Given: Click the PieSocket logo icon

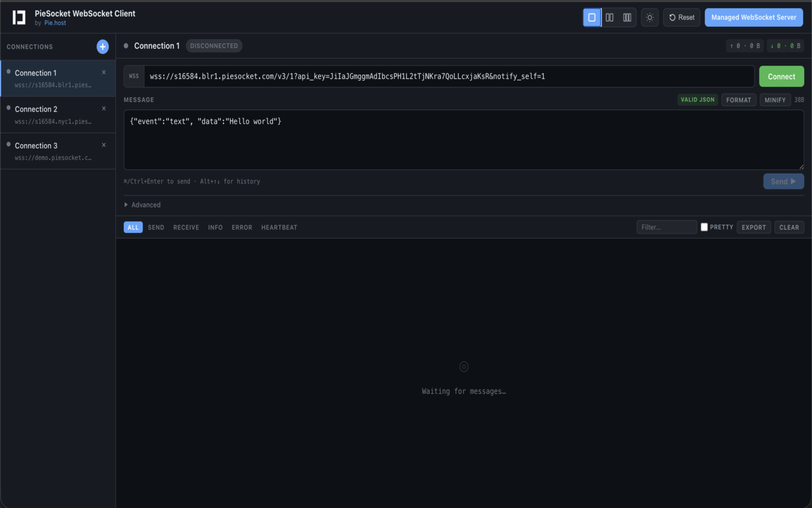Looking at the screenshot, I should [19, 17].
